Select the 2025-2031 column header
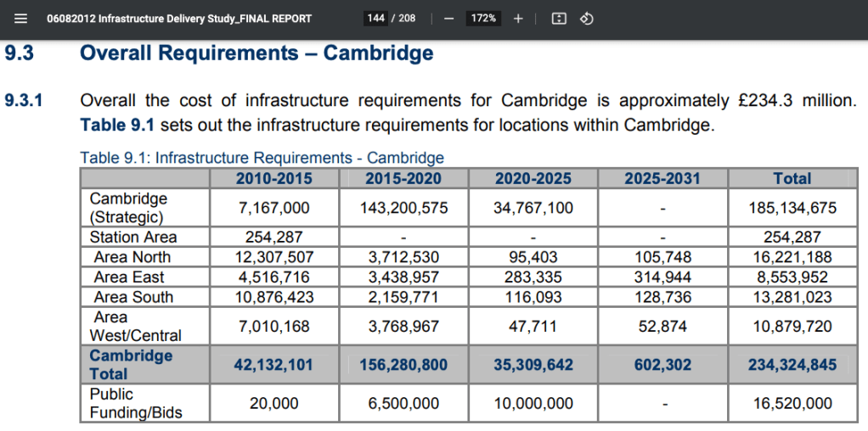 [662, 178]
